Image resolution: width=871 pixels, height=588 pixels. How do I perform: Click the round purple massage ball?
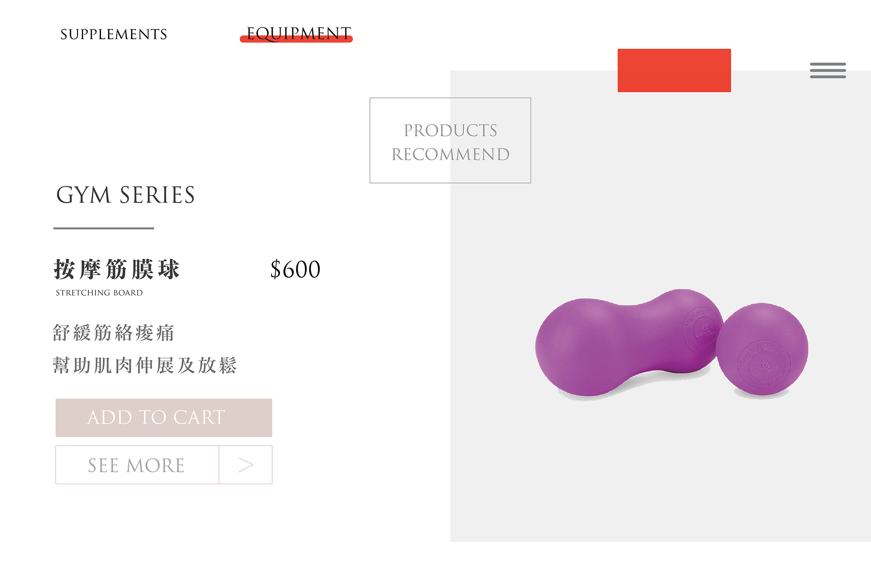click(x=763, y=349)
